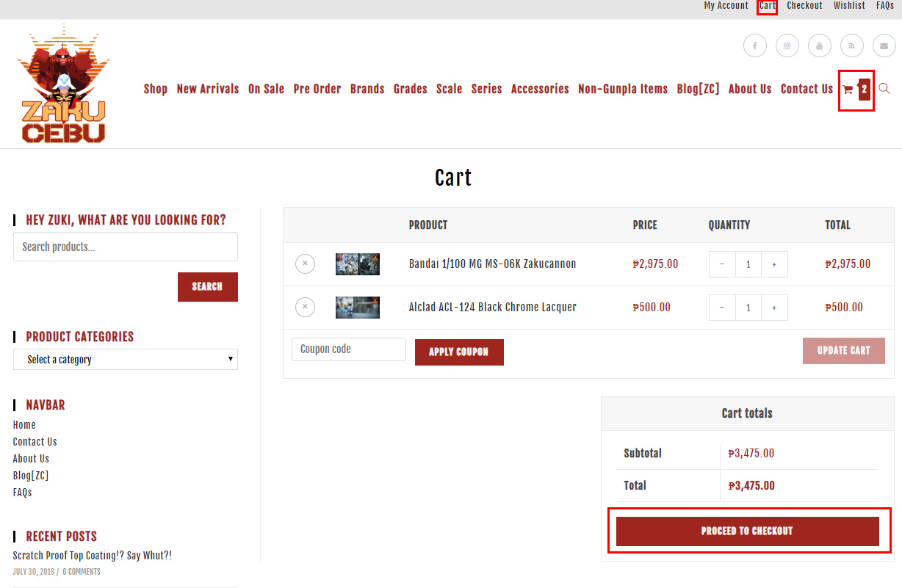
Task: Click Proceed to Checkout button
Action: click(x=748, y=531)
